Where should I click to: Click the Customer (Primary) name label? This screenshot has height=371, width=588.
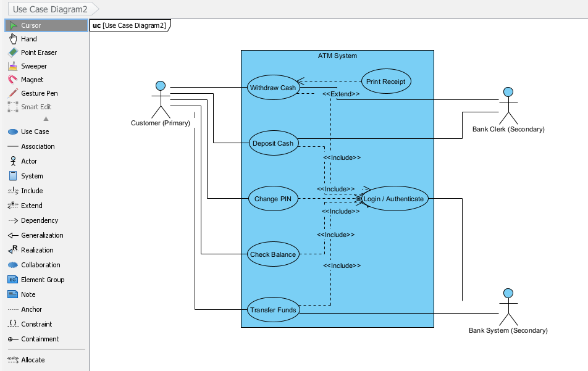[161, 123]
